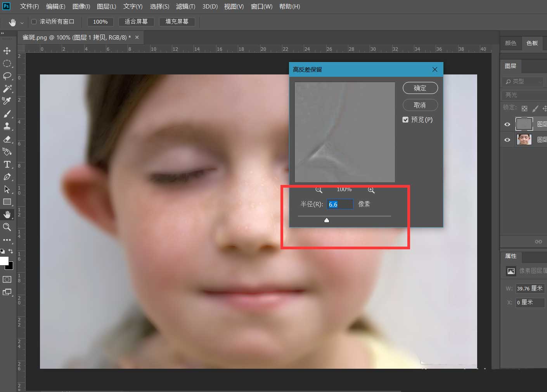Open the 图层(L) menu
This screenshot has height=392, width=547.
(x=106, y=7)
